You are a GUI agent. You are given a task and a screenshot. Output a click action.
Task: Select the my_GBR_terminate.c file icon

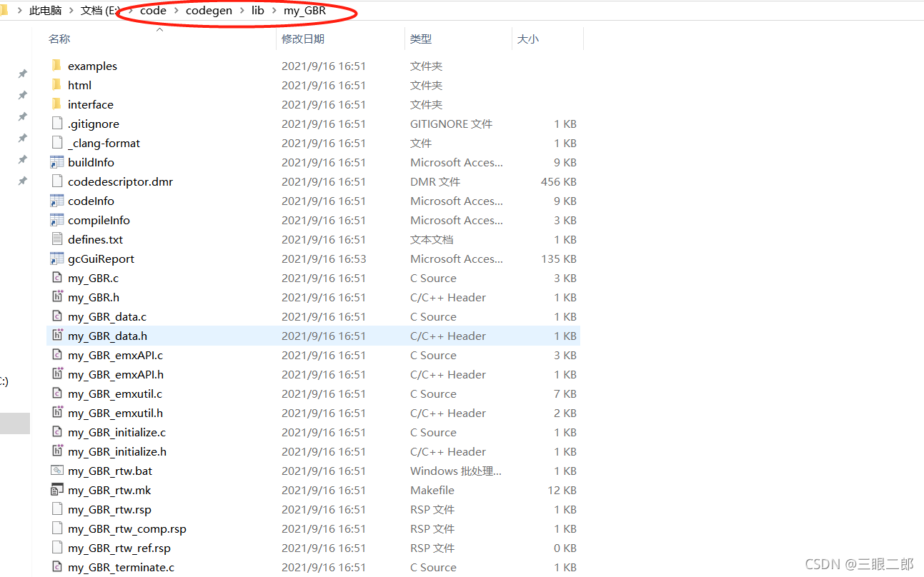click(x=57, y=567)
